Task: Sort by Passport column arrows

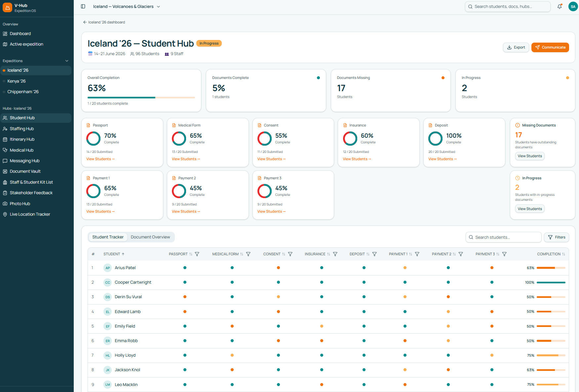Action: coord(191,254)
